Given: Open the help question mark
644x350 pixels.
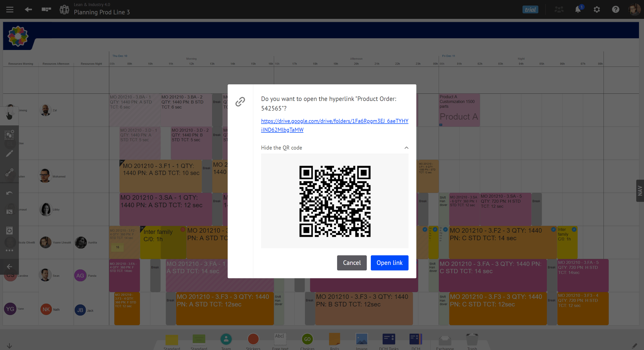Looking at the screenshot, I should (616, 10).
